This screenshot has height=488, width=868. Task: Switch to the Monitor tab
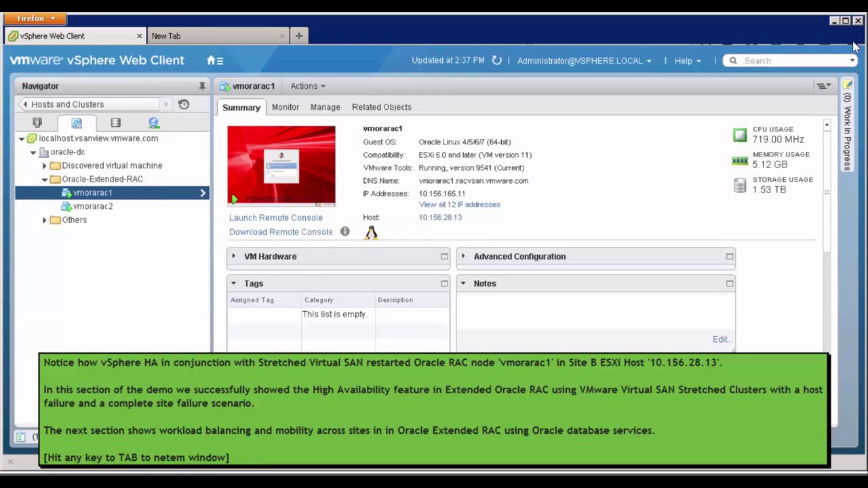[285, 107]
